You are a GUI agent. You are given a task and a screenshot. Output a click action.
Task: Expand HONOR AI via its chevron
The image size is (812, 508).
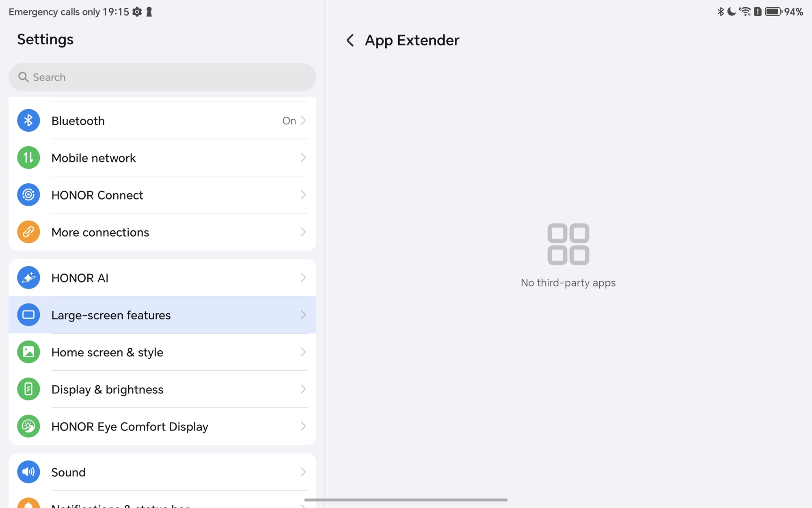pyautogui.click(x=303, y=278)
